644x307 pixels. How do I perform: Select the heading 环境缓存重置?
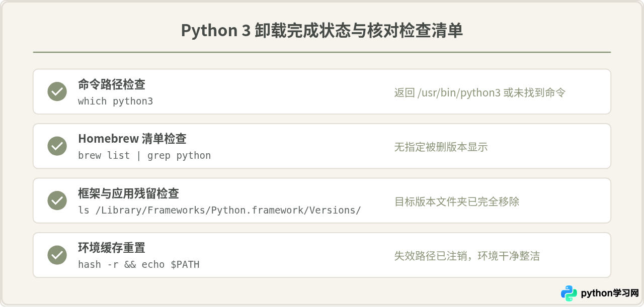tap(112, 248)
